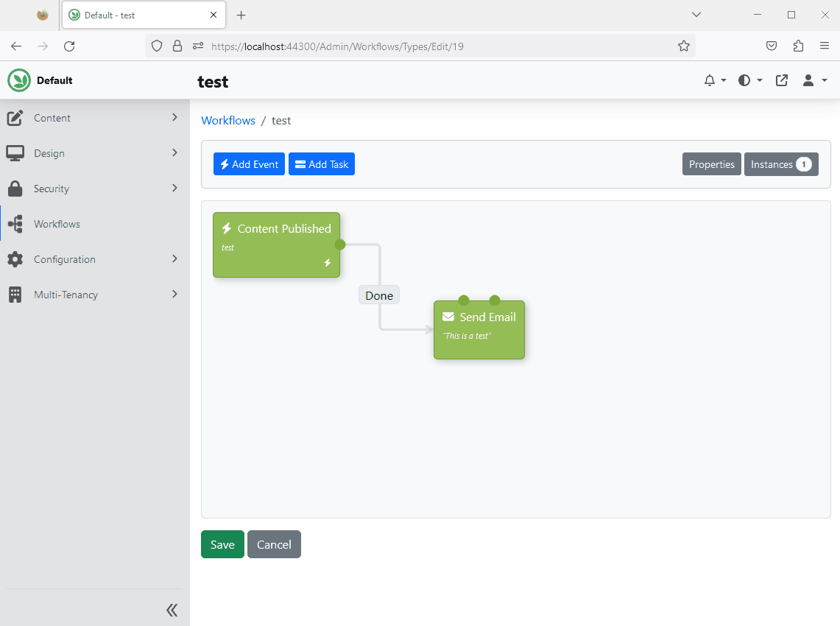Click the "test" subtitle in Content Published

click(227, 247)
